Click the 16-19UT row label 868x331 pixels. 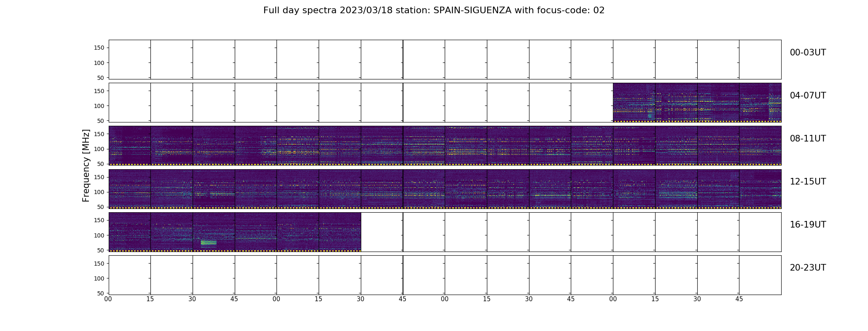click(x=808, y=225)
